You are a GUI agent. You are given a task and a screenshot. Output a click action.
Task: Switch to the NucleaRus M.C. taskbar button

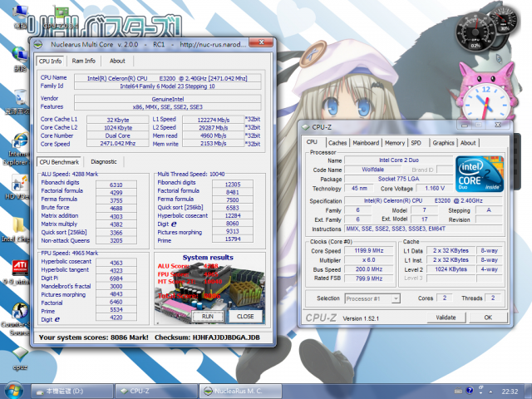click(240, 392)
